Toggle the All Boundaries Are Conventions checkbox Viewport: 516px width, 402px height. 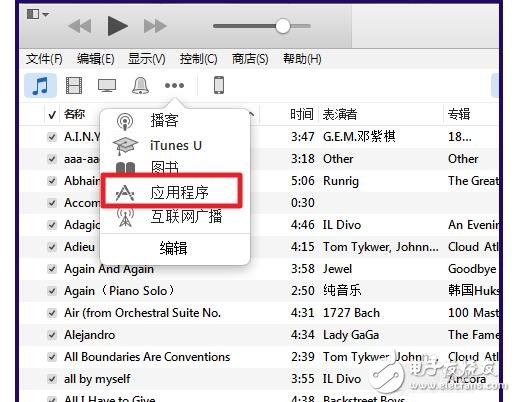click(52, 357)
